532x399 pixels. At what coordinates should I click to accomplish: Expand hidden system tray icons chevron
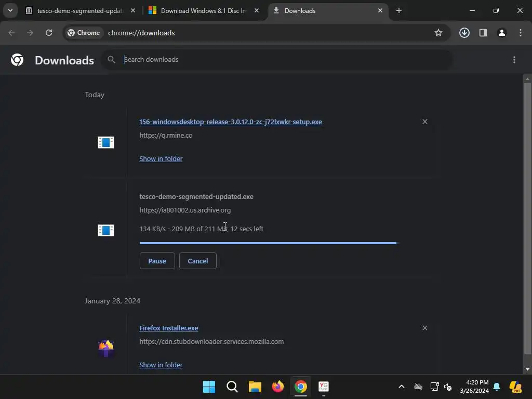coord(402,387)
